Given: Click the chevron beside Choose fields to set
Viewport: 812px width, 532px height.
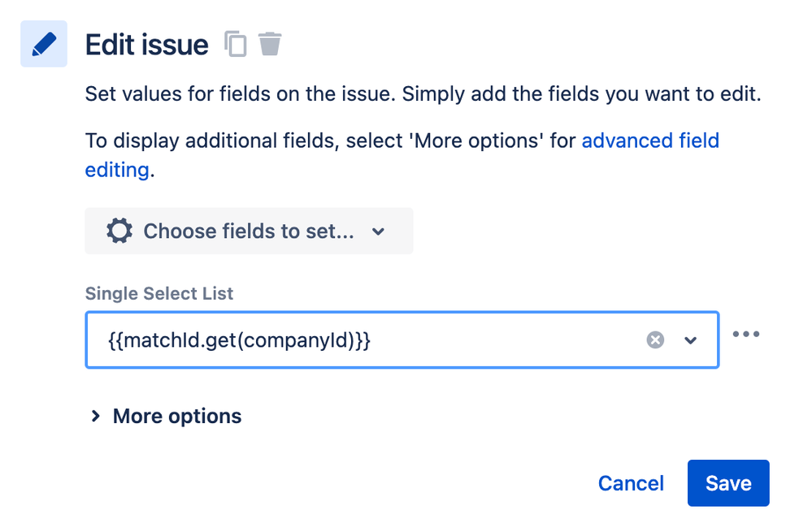Looking at the screenshot, I should tap(378, 231).
